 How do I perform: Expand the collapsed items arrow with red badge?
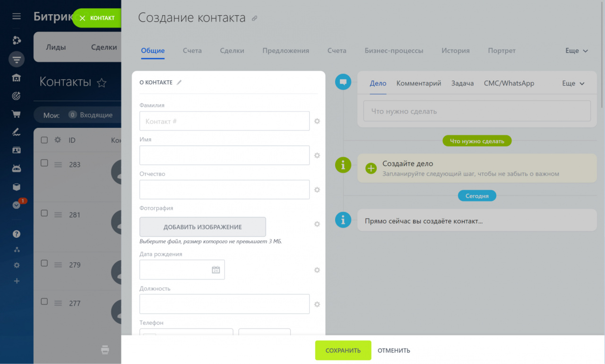(17, 205)
